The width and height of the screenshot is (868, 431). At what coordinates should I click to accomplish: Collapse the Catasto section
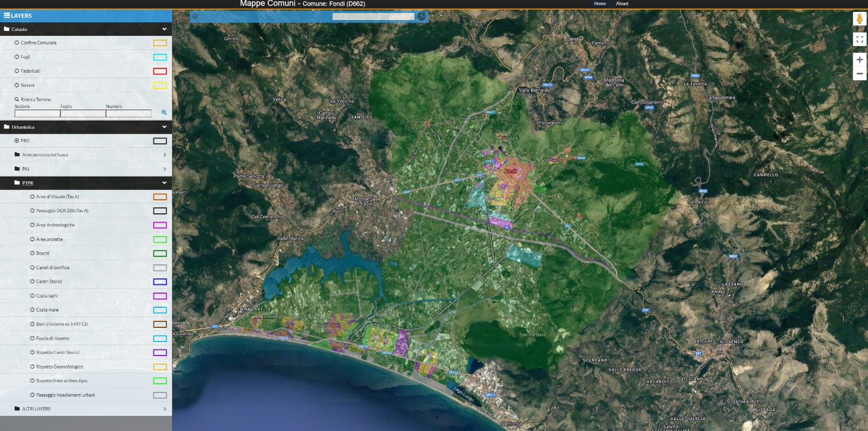coord(164,29)
